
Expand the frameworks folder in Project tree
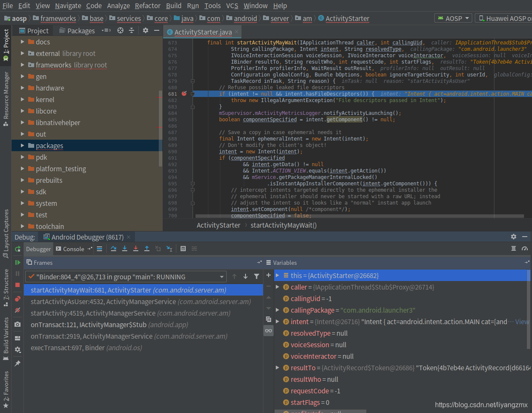[22, 65]
